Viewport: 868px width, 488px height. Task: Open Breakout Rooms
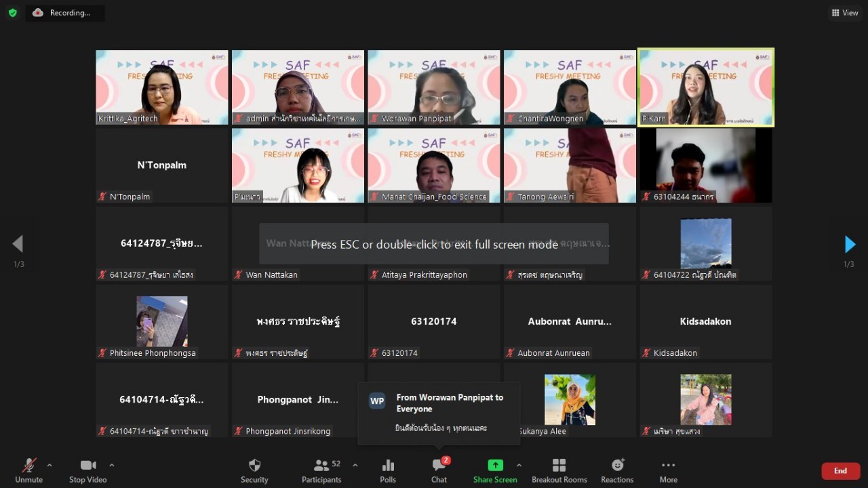tap(559, 470)
